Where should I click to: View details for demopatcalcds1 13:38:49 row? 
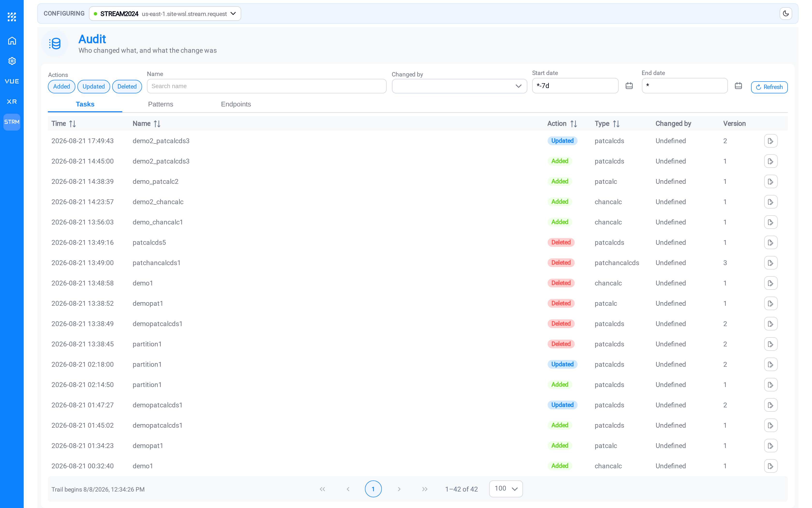pos(771,324)
